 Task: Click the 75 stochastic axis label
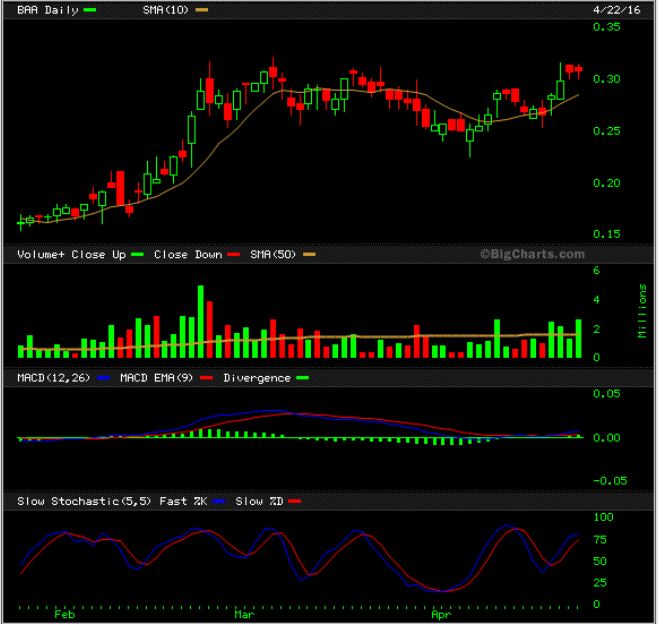pos(600,540)
